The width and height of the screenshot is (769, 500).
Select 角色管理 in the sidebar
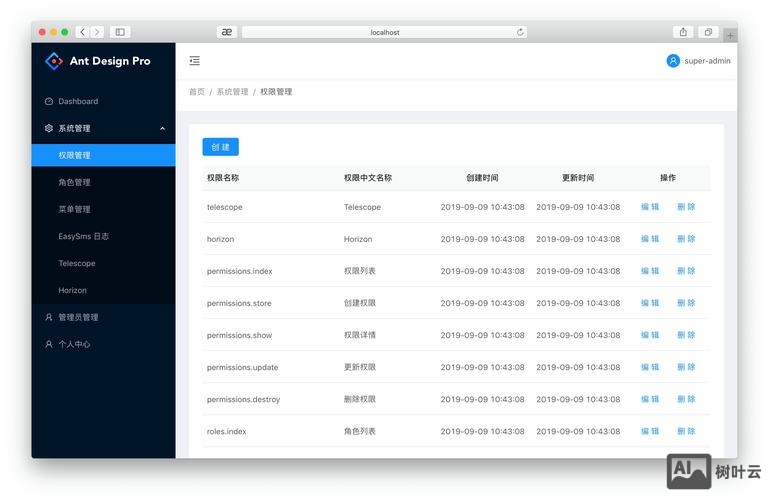74,182
